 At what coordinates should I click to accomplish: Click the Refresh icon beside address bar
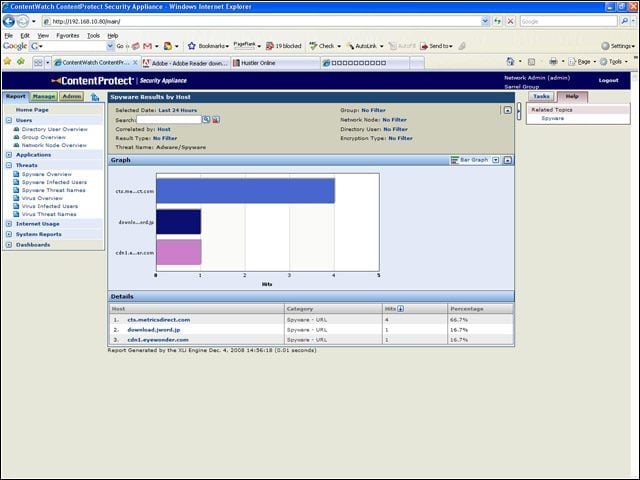pyautogui.click(x=498, y=21)
